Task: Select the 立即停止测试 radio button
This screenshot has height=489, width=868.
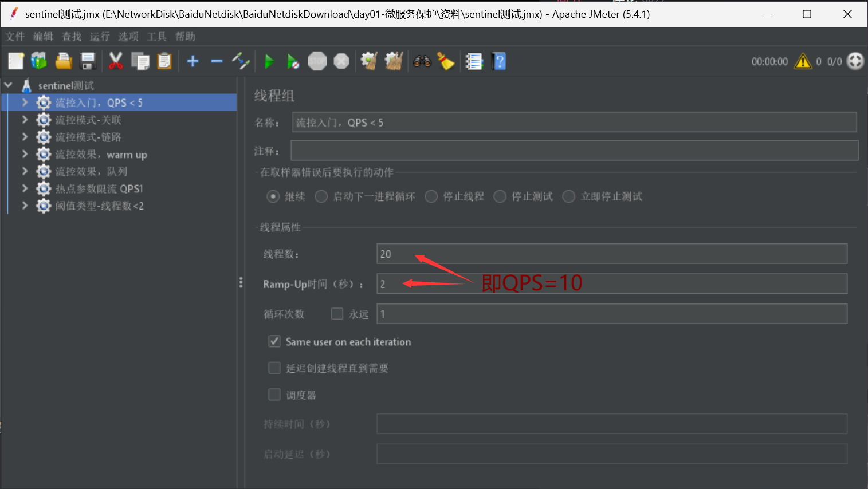Action: coord(569,196)
